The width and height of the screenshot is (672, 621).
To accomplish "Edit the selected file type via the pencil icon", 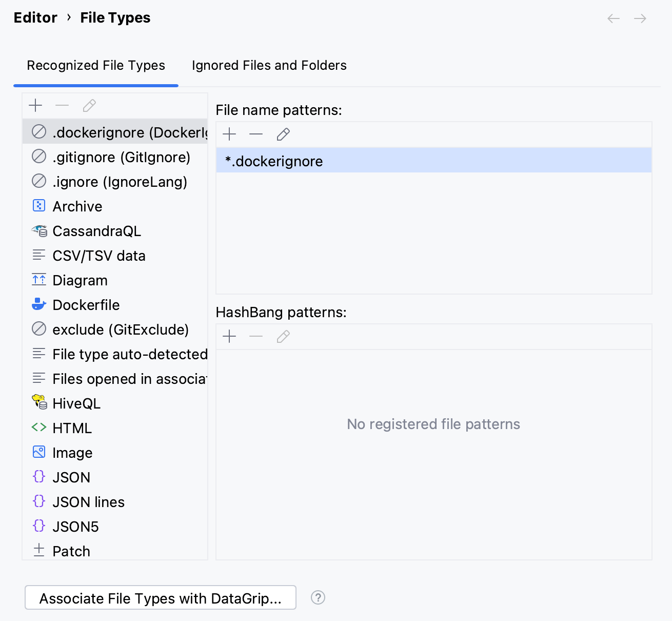I will pos(89,105).
